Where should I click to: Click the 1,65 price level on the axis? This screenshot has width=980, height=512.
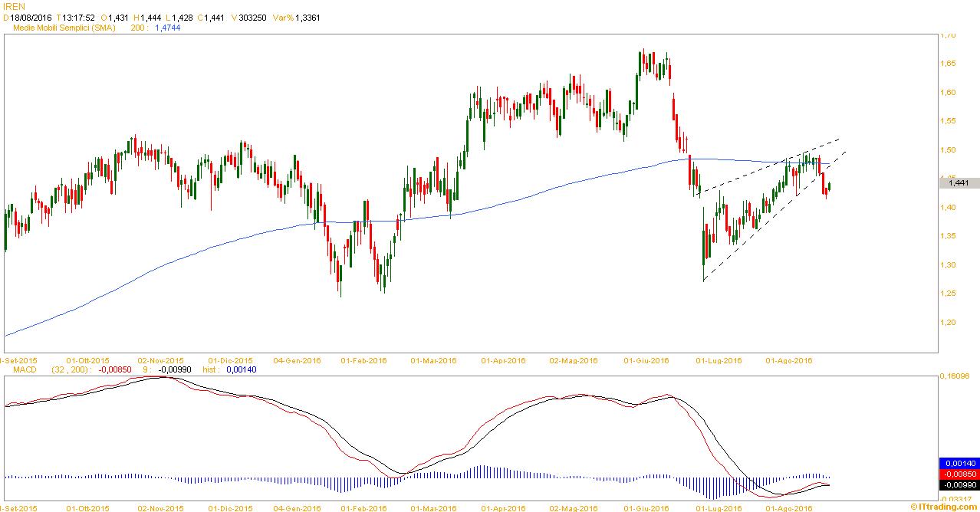click(948, 64)
